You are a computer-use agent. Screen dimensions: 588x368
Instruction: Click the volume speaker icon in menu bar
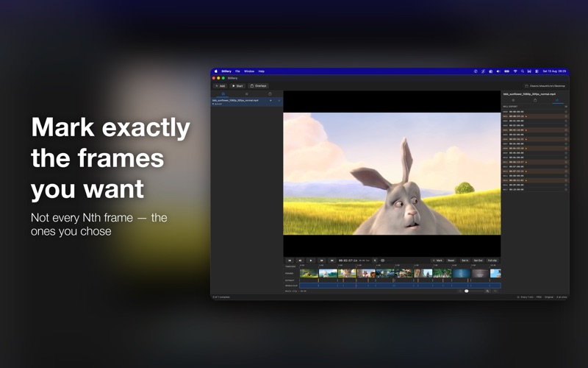point(498,71)
